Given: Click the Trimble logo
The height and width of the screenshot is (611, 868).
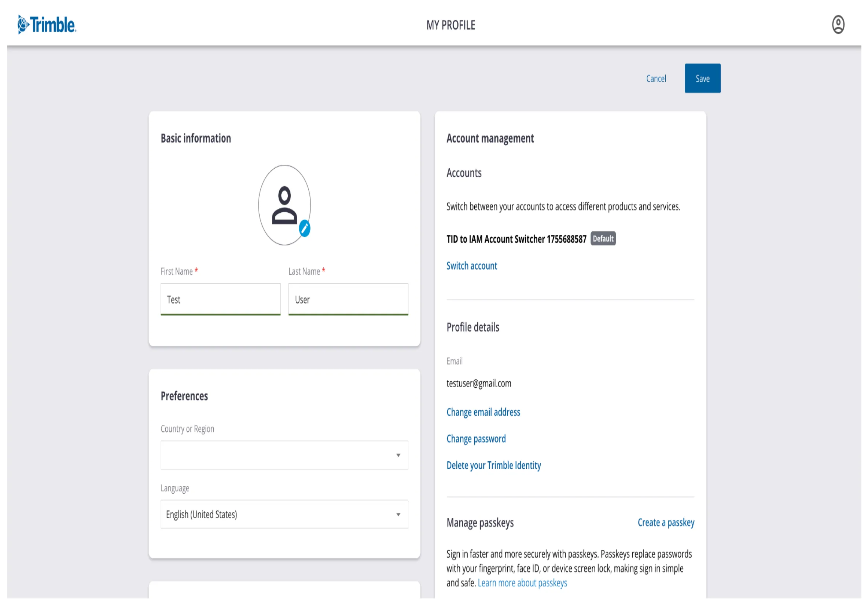Looking at the screenshot, I should pos(47,25).
